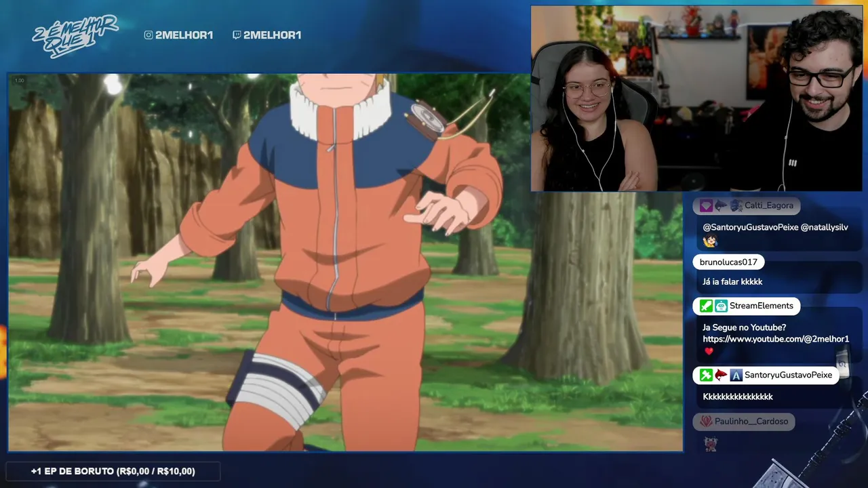Select the SantoryuGustavoPeixe username pill

[766, 375]
